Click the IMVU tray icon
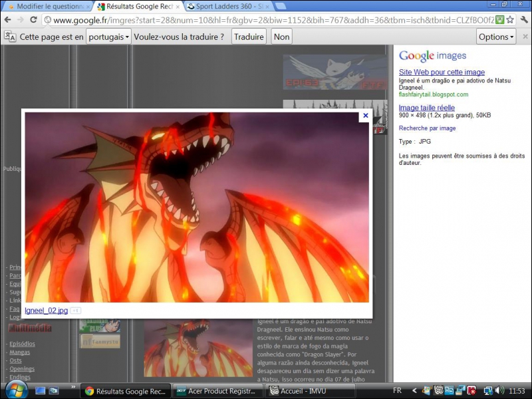 pyautogui.click(x=439, y=390)
